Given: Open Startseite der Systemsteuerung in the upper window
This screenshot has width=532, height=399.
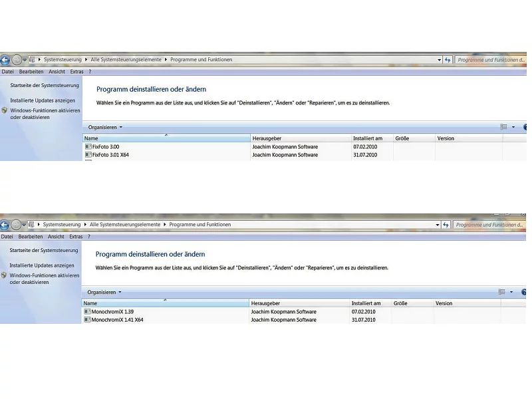Looking at the screenshot, I should point(45,86).
